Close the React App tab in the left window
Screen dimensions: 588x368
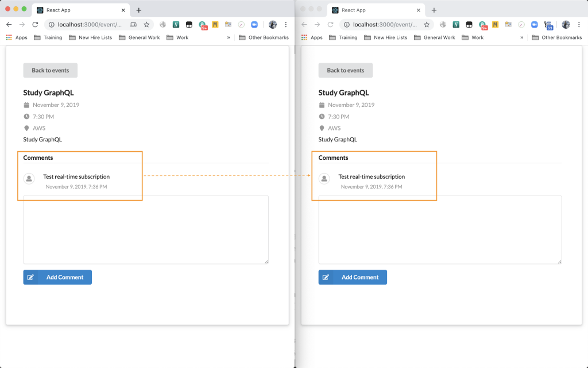pyautogui.click(x=123, y=10)
